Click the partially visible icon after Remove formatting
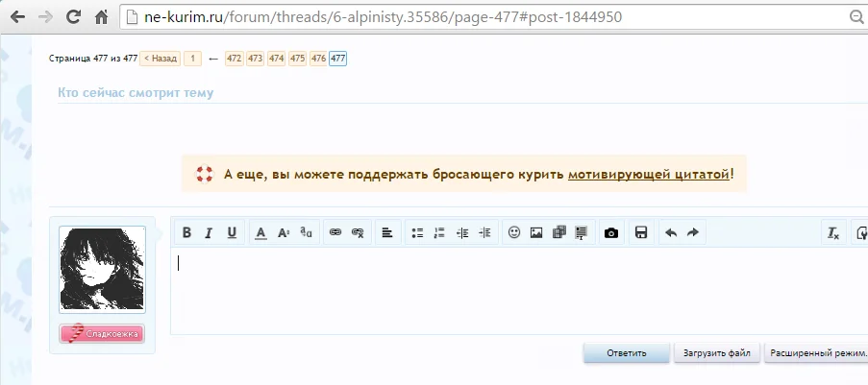Viewport: 868px width, 385px height. (x=861, y=233)
